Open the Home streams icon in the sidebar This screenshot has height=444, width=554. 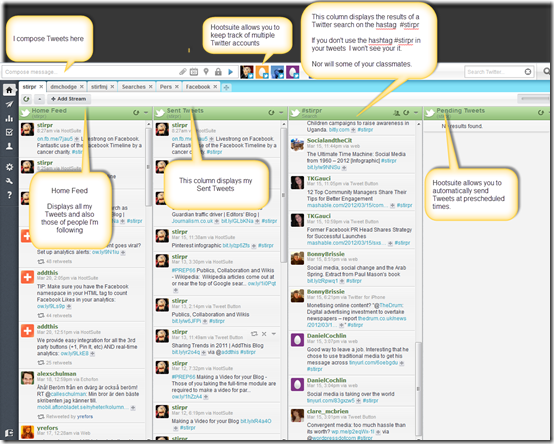(x=9, y=90)
